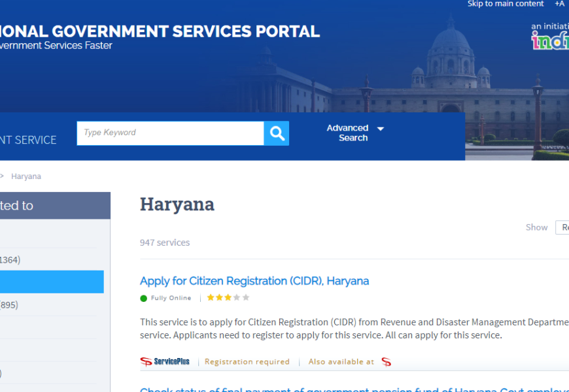Click the Haryana breadcrumb

(26, 176)
